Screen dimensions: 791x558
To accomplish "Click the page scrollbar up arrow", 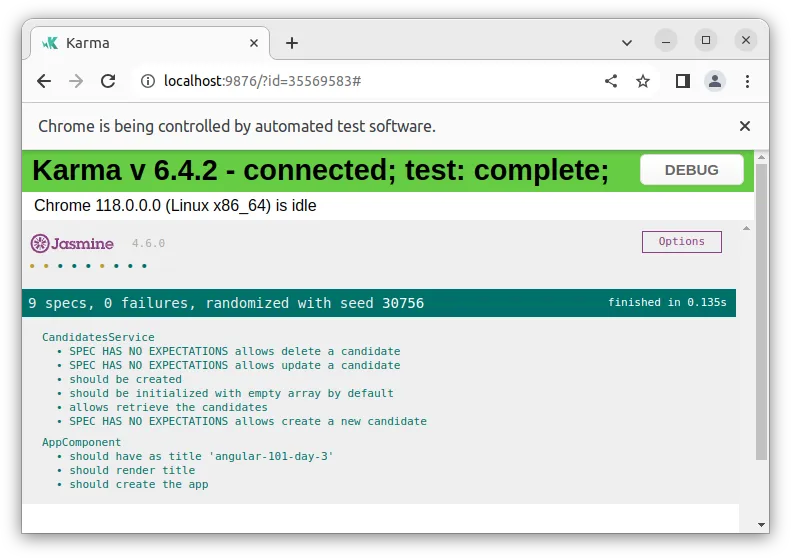I will point(761,157).
